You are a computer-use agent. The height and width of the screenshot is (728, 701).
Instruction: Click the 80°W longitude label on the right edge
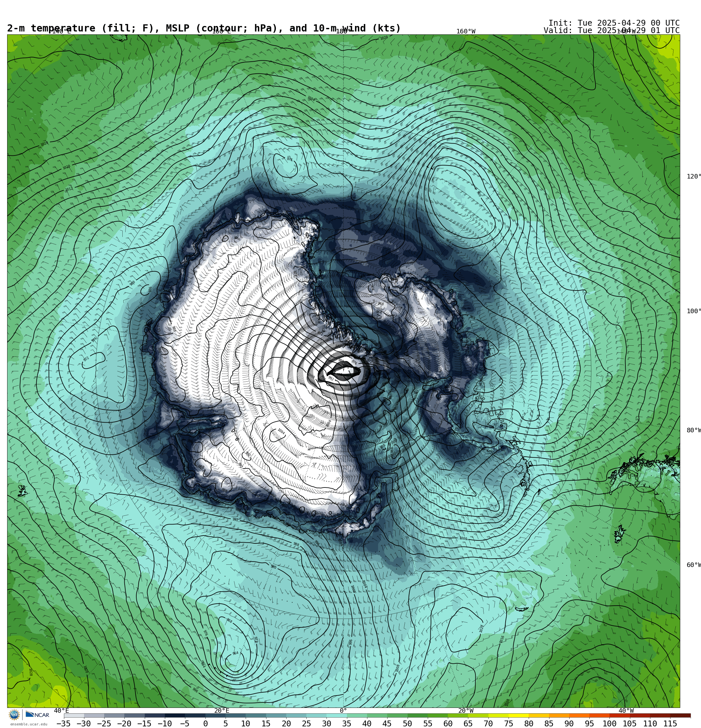point(694,430)
